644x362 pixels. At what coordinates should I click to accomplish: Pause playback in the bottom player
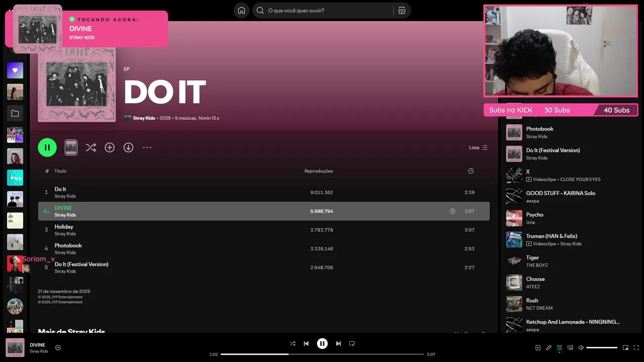[322, 343]
